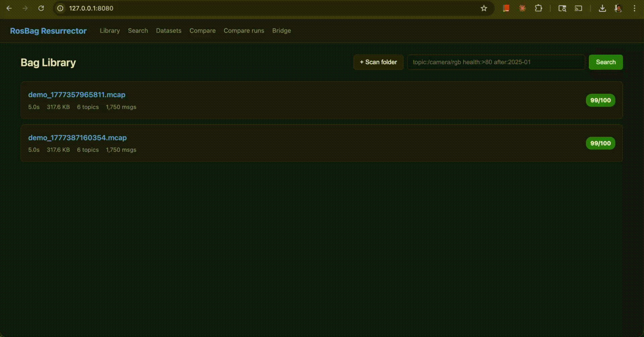This screenshot has height=337, width=644.
Task: Open the browser downloads icon
Action: point(602,8)
